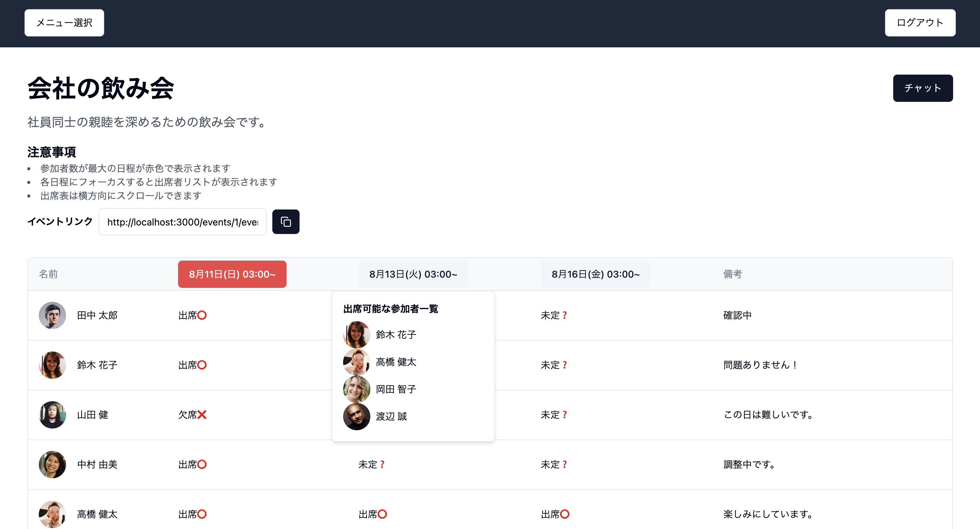Click 田中 太郎's profile avatar
The width and height of the screenshot is (980, 529).
point(52,315)
